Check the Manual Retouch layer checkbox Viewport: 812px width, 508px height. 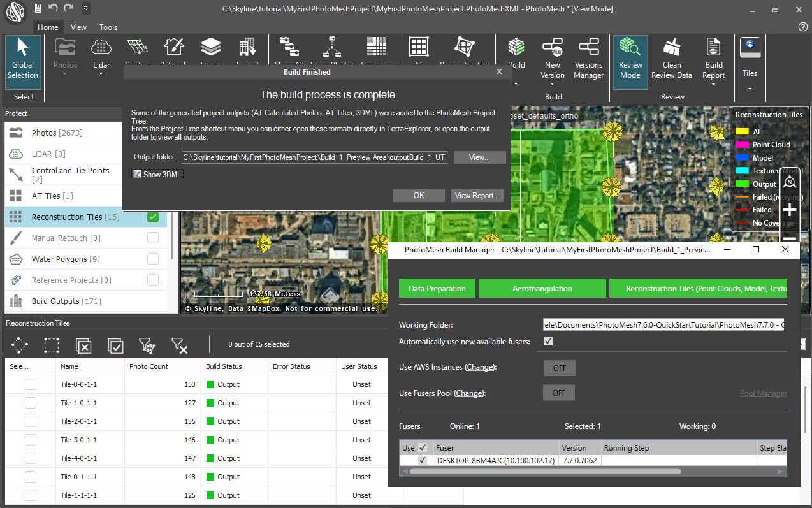tap(153, 238)
